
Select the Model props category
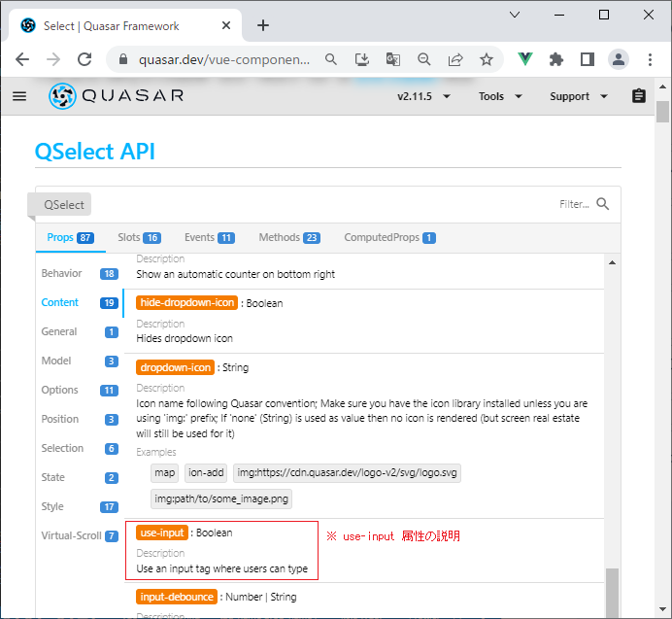point(80,361)
